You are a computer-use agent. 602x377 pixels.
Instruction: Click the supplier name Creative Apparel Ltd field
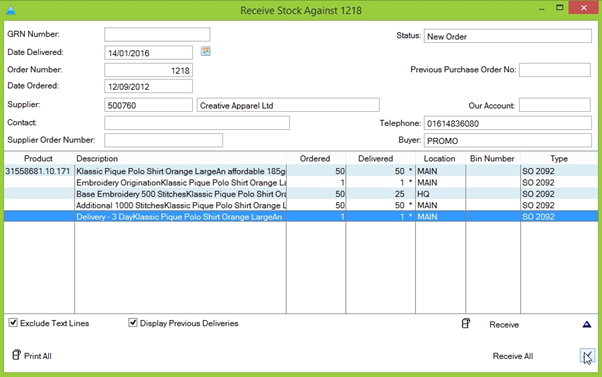288,105
